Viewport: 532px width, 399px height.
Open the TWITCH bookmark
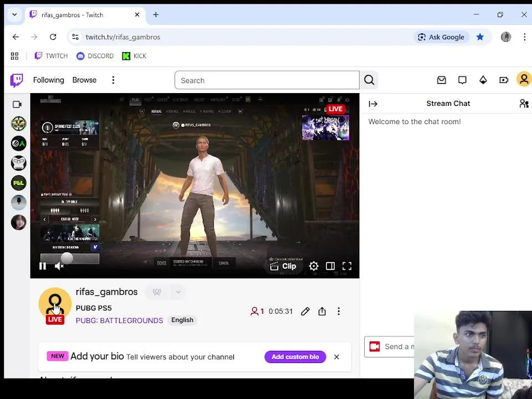coord(51,56)
